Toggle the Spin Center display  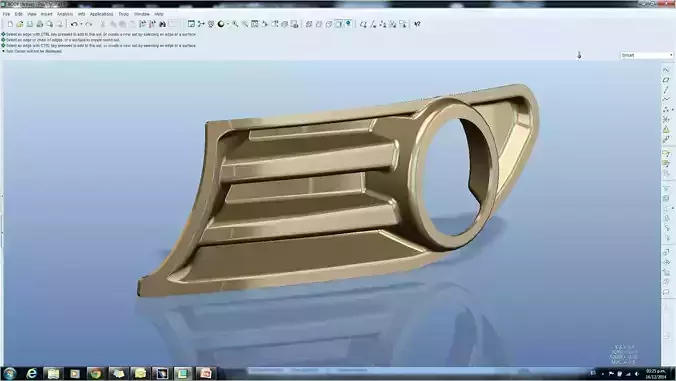click(201, 24)
